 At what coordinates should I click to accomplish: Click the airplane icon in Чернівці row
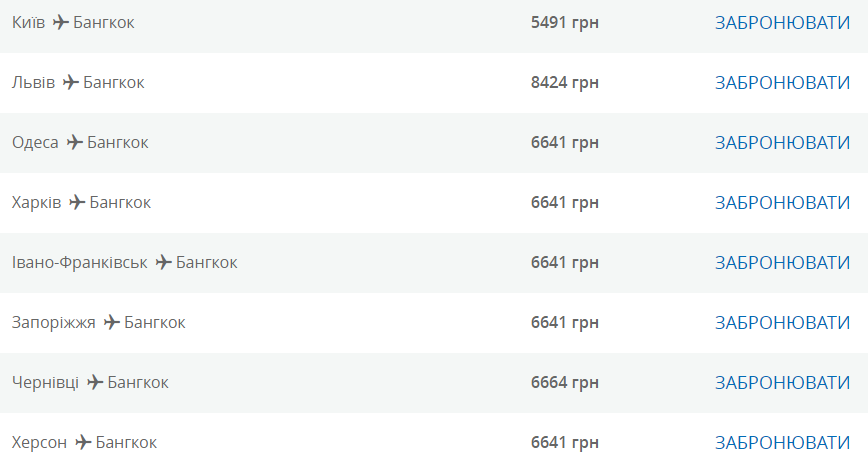(x=95, y=382)
